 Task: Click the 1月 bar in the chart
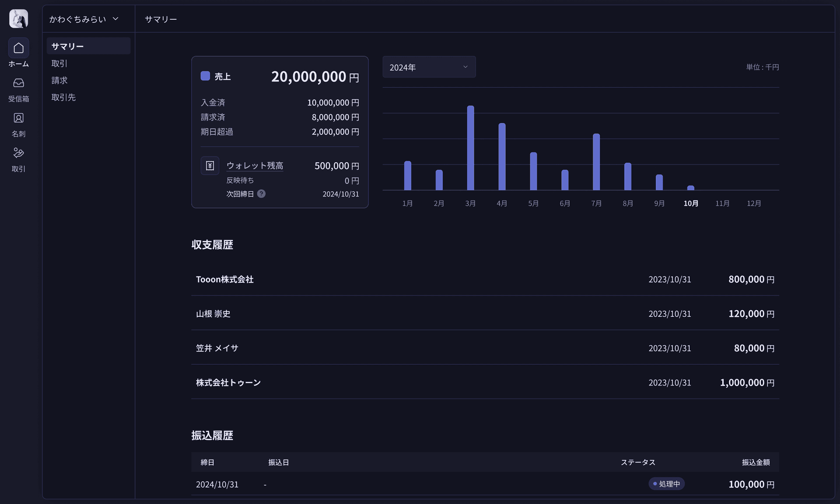pos(407,175)
